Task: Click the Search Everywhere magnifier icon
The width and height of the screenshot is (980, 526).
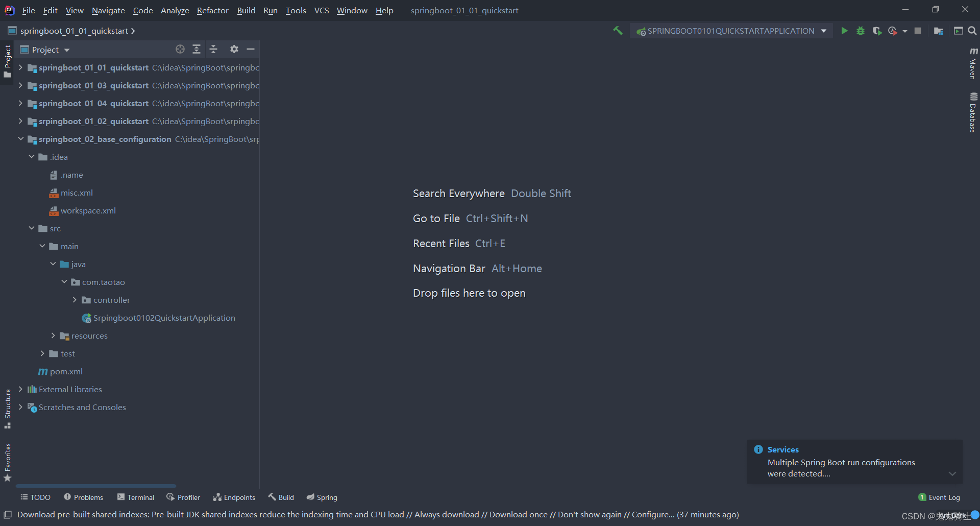Action: tap(972, 31)
